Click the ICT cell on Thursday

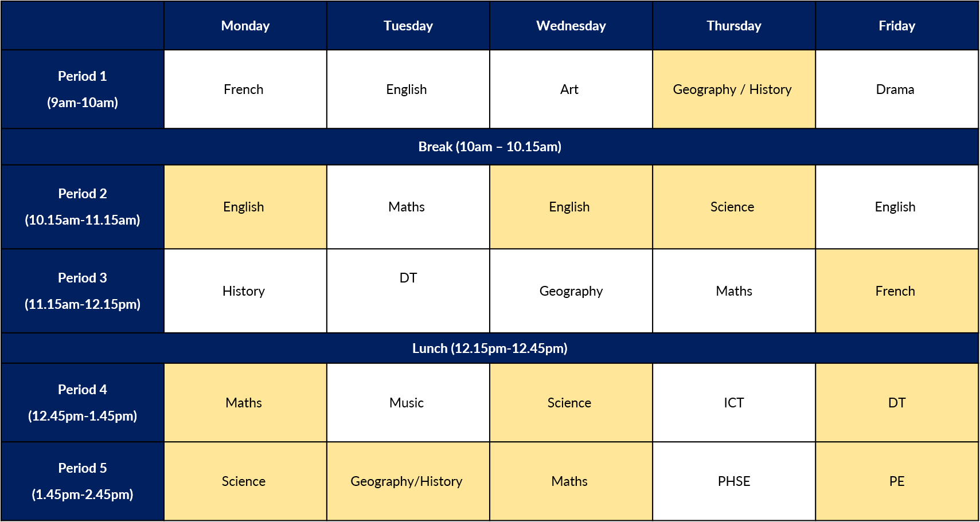tap(734, 403)
